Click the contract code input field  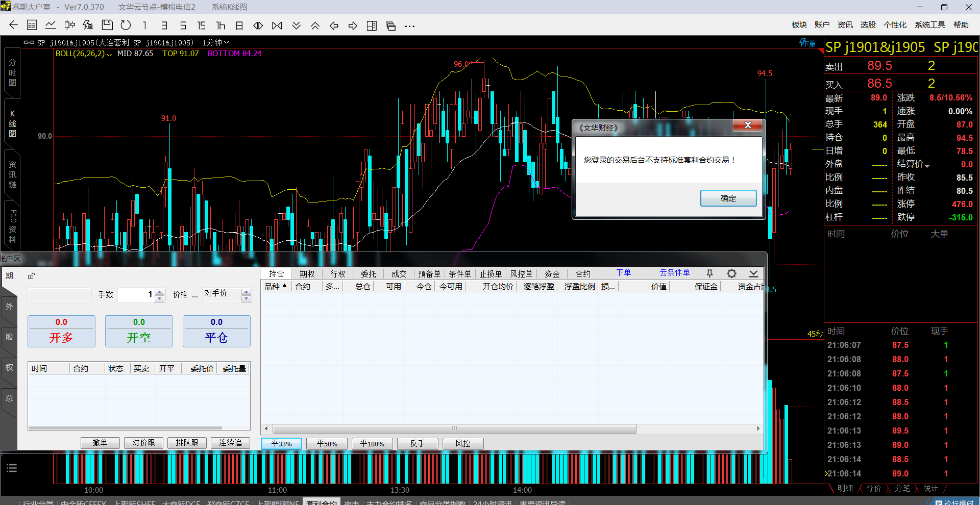(59, 294)
